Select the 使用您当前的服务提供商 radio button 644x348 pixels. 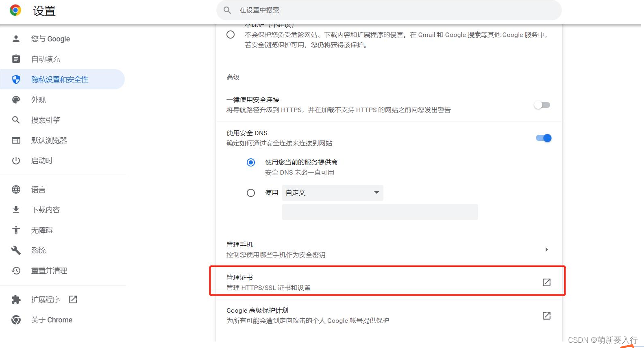click(x=251, y=162)
